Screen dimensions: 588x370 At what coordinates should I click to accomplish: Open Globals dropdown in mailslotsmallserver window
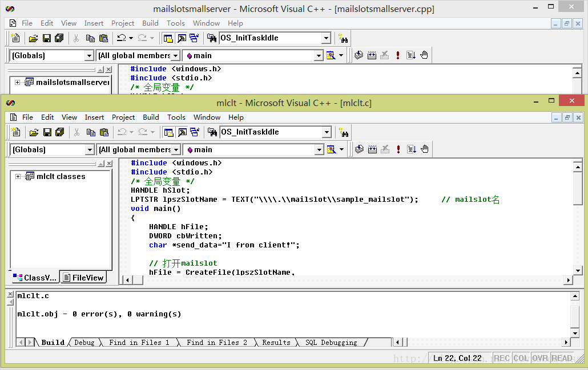coord(89,56)
